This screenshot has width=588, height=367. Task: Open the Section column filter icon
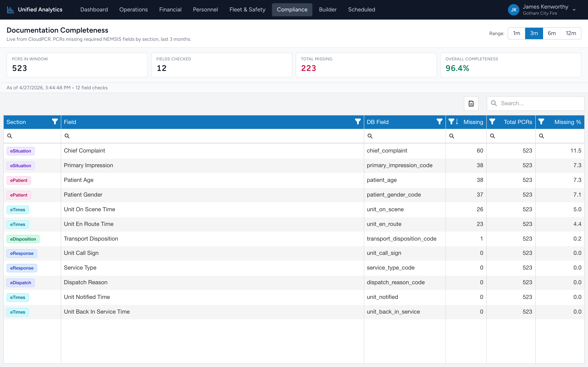click(55, 122)
